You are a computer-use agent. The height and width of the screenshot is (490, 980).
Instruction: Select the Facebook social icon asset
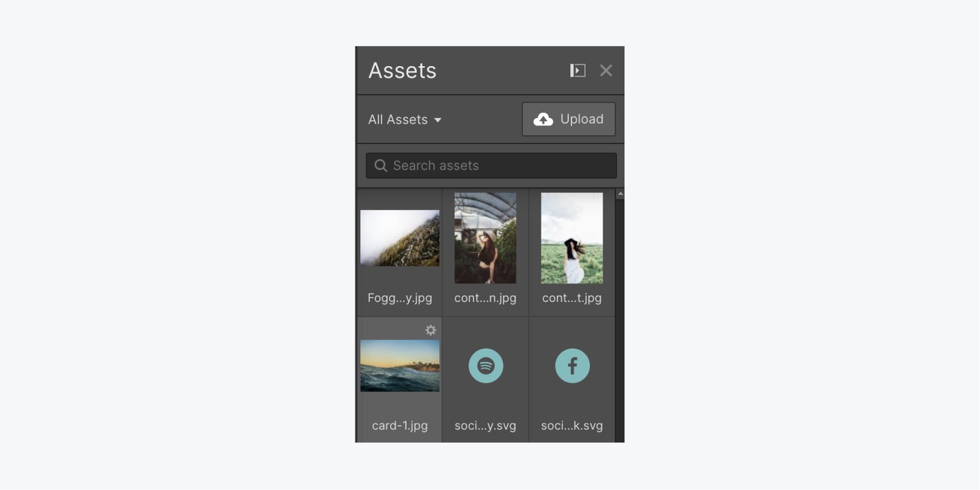pos(572,366)
